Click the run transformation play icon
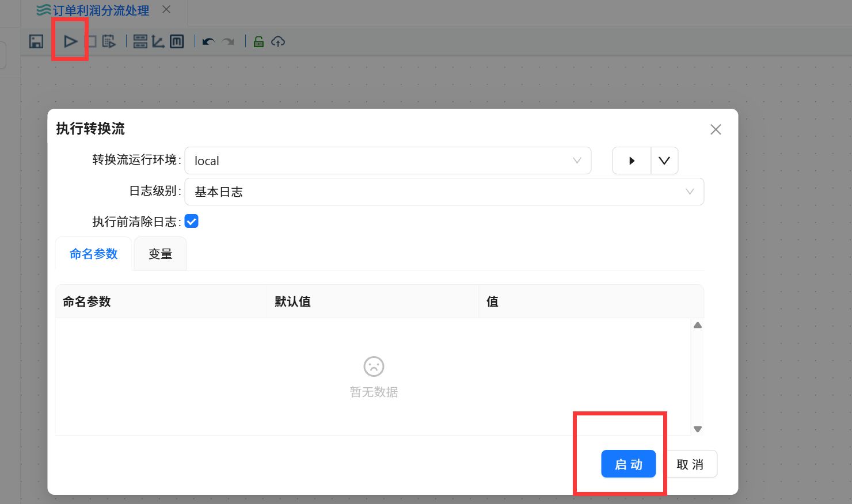 click(x=70, y=41)
